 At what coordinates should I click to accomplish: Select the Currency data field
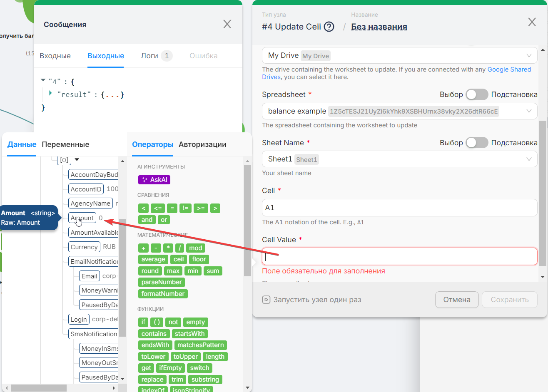(x=84, y=247)
